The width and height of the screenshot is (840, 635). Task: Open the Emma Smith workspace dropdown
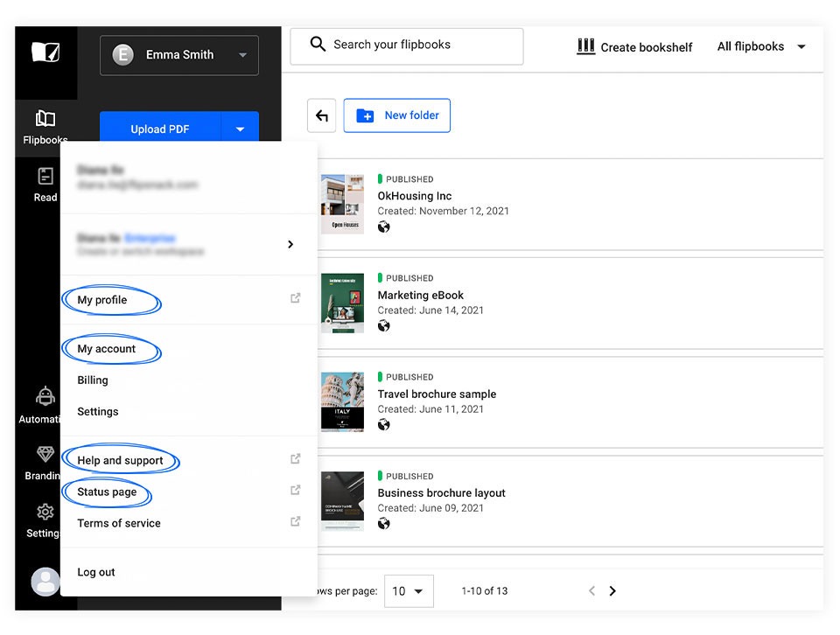click(x=178, y=55)
